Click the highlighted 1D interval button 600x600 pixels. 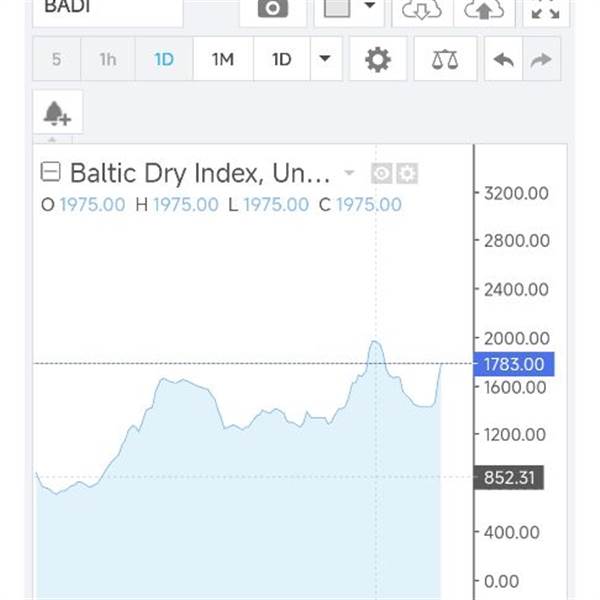click(x=164, y=60)
